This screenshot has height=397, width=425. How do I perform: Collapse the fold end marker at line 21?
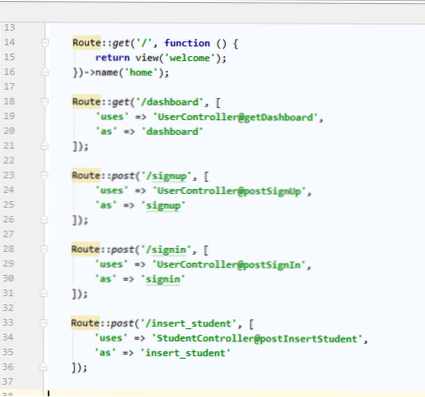(x=45, y=146)
